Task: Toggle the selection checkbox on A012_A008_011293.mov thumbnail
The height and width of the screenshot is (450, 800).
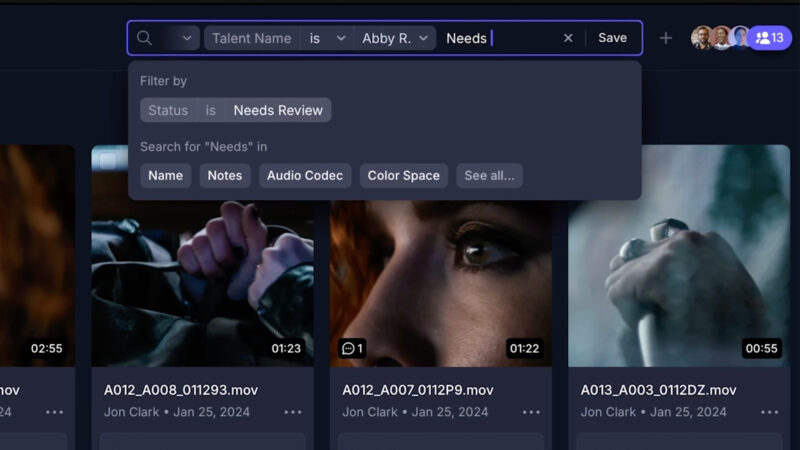Action: [x=108, y=160]
